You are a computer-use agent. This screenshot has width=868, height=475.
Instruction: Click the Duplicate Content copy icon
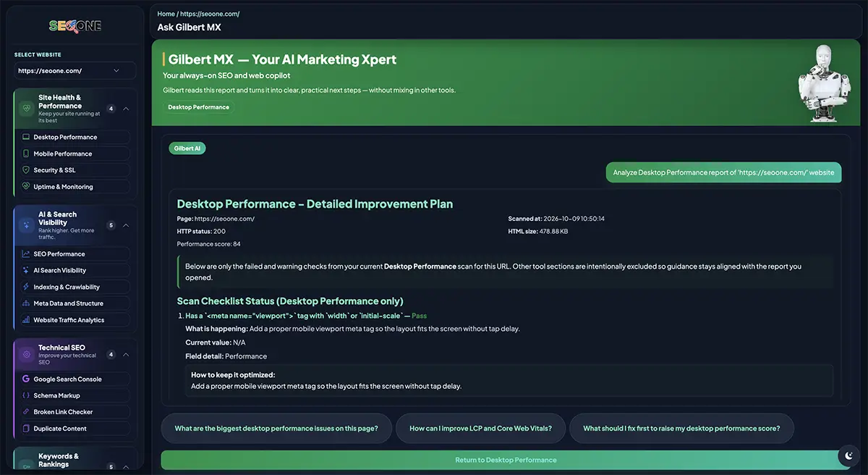click(26, 429)
